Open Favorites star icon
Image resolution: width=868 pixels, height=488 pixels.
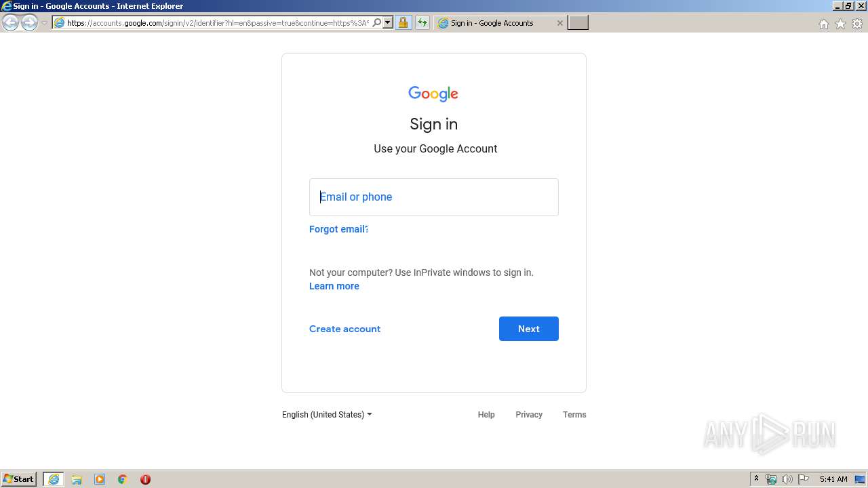tap(840, 24)
